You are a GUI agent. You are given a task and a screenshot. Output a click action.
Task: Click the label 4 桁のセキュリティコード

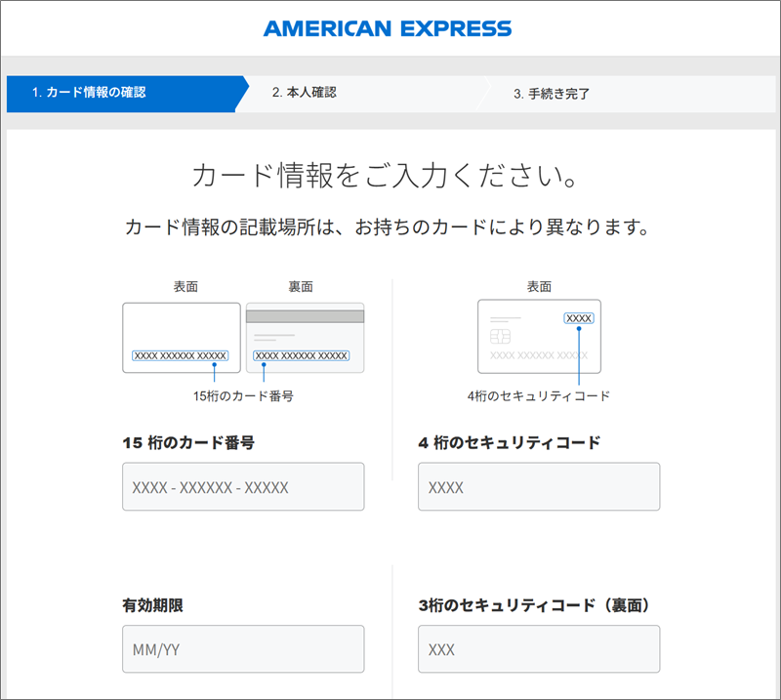point(509,442)
